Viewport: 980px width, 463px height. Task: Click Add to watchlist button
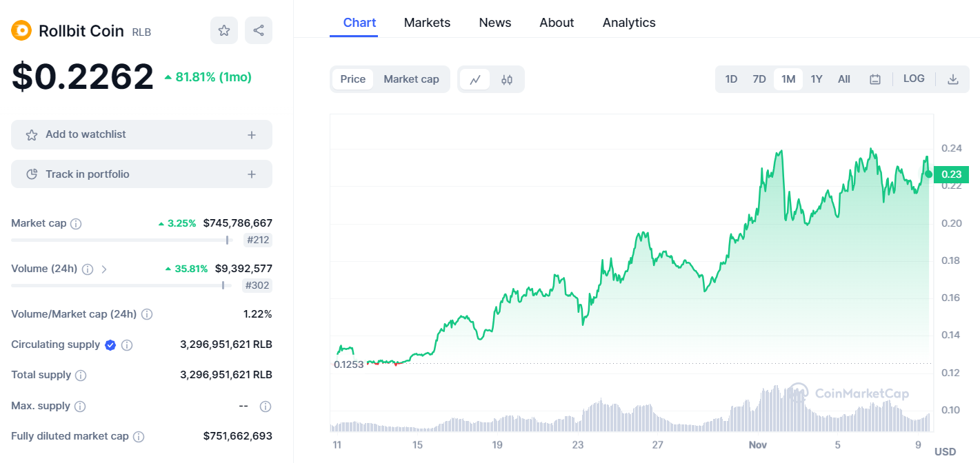pyautogui.click(x=141, y=134)
